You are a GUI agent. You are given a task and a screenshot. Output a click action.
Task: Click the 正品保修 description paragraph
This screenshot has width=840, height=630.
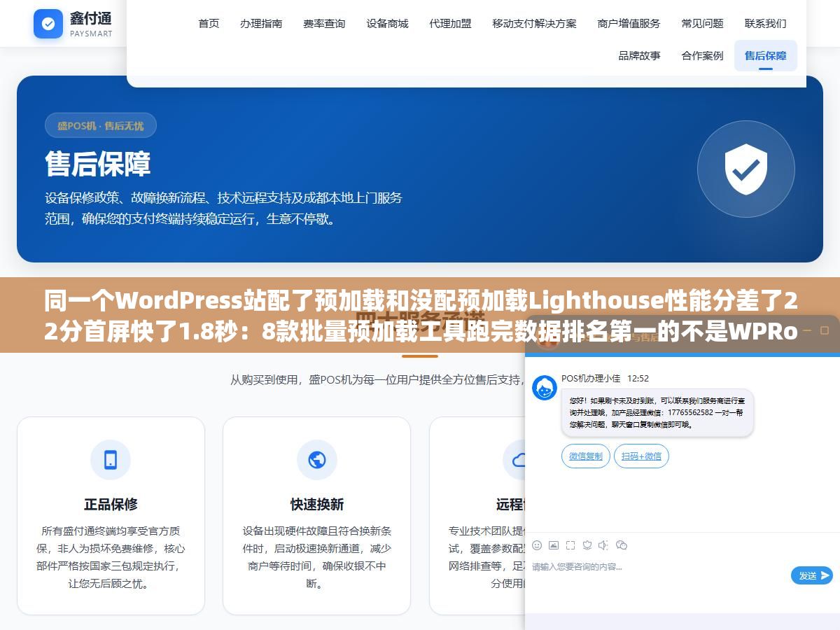click(111, 557)
